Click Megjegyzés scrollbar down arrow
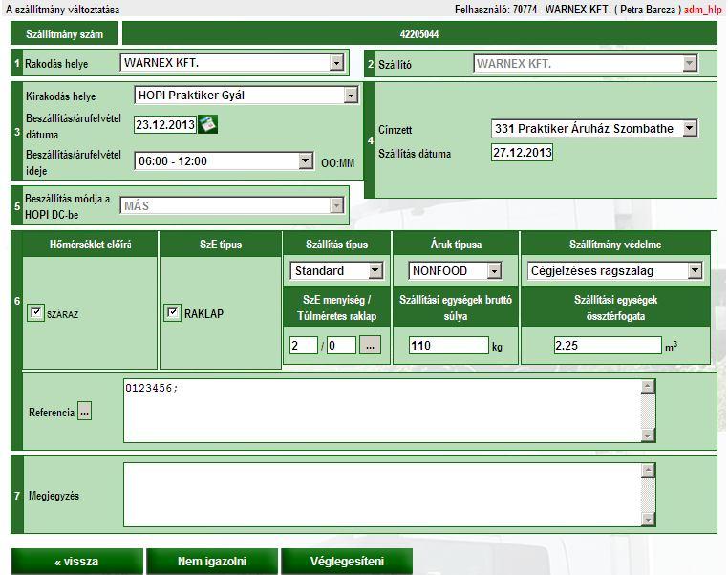Image resolution: width=728 pixels, height=575 pixels. pos(648,520)
